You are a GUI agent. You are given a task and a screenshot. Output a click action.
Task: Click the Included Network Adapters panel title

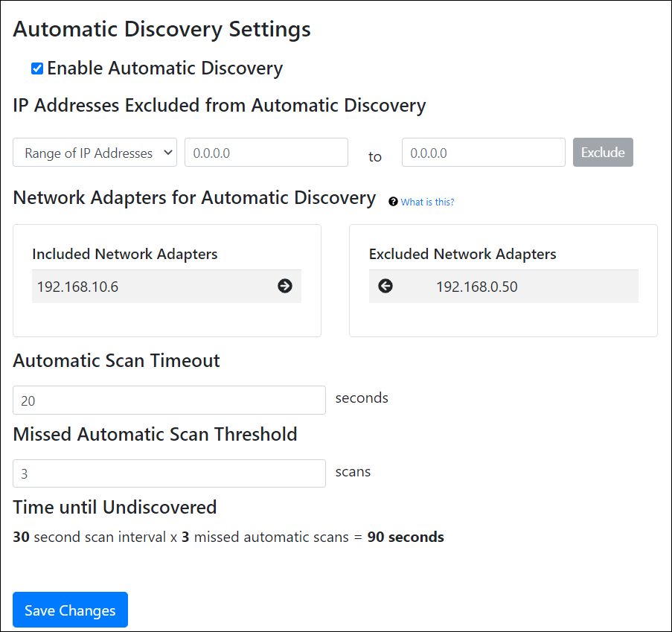125,254
